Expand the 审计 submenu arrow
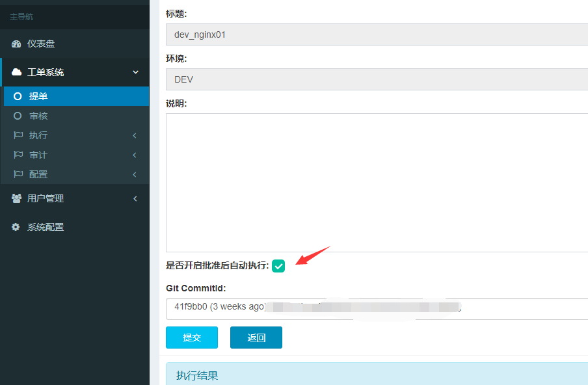Screen dimensions: 588x385 135,155
